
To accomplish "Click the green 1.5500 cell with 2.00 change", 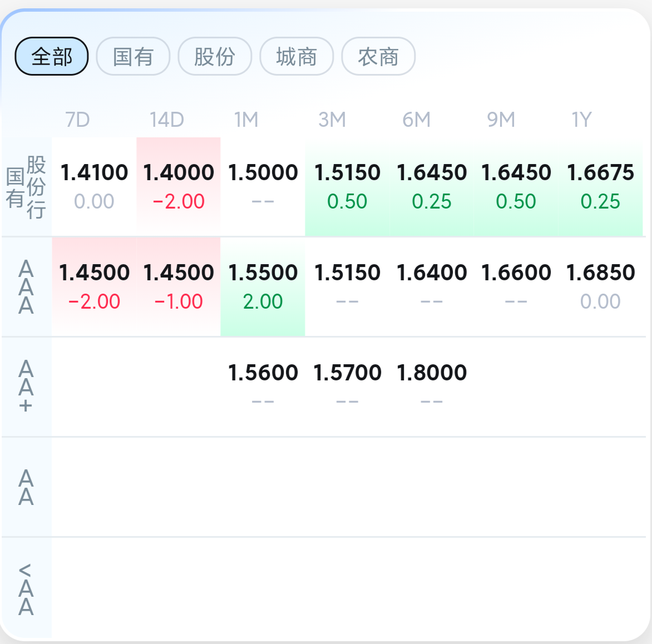I will tap(263, 286).
